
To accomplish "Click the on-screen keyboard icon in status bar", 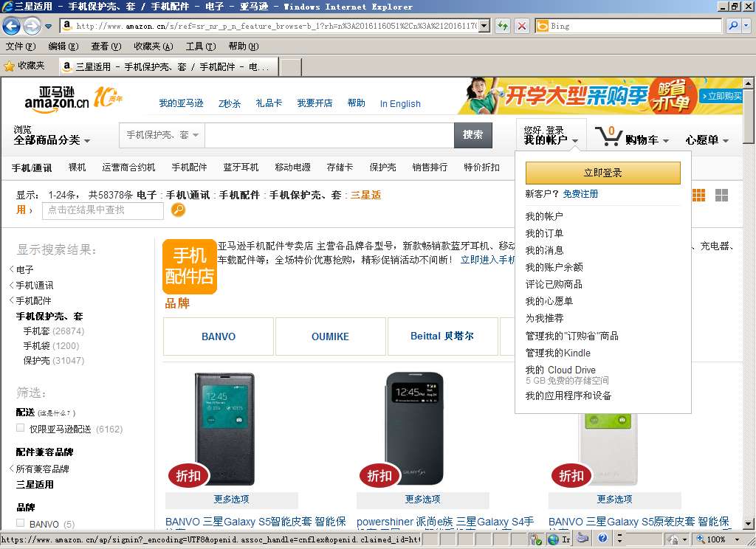I will pos(583,539).
